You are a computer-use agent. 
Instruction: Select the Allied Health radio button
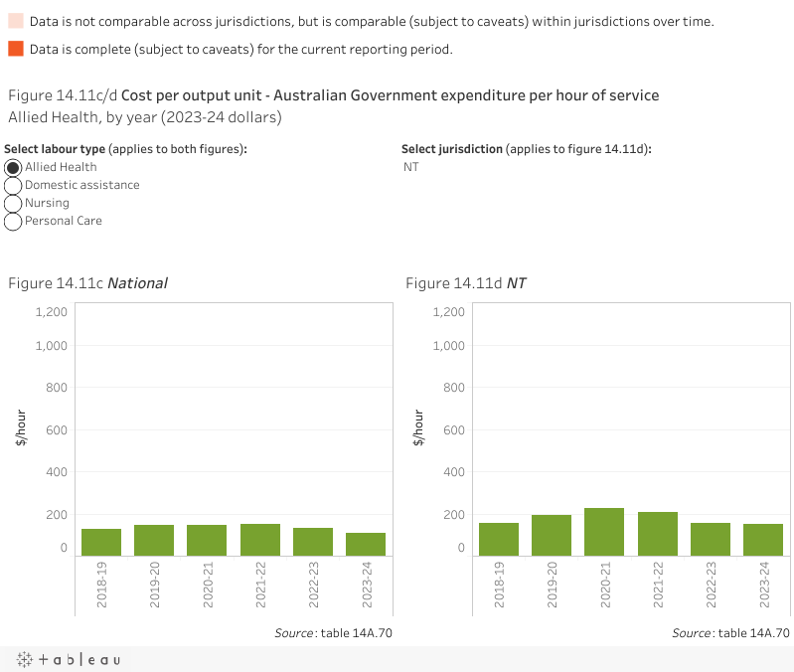[14, 167]
